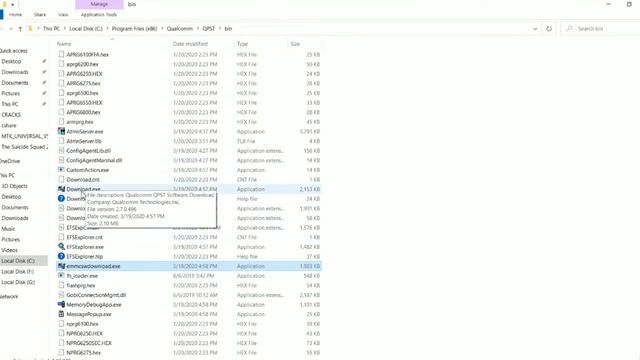Viewport: 640px width, 360px height.
Task: Navigate to Local Disk (C:) in the breadcrumb
Action: pyautogui.click(x=86, y=29)
